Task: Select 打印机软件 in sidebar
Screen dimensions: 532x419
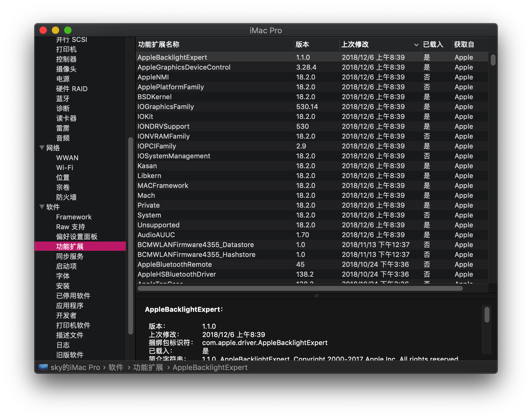Action: [x=73, y=325]
